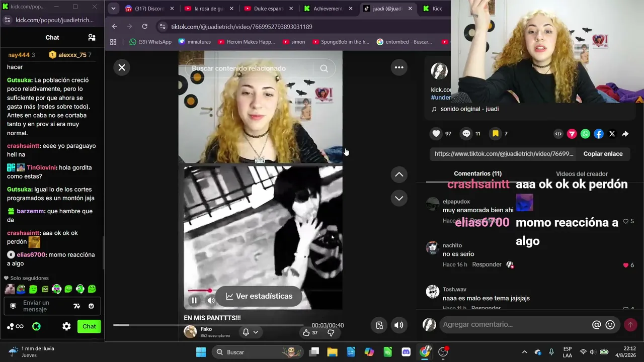Open WhatsApp bookmark
Viewport: 644px width, 362px height.
150,42
